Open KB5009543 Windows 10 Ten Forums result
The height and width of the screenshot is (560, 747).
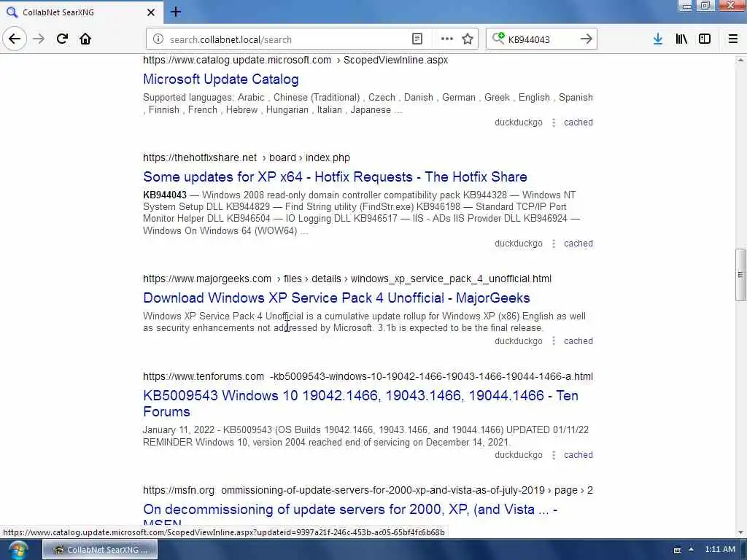pos(360,403)
